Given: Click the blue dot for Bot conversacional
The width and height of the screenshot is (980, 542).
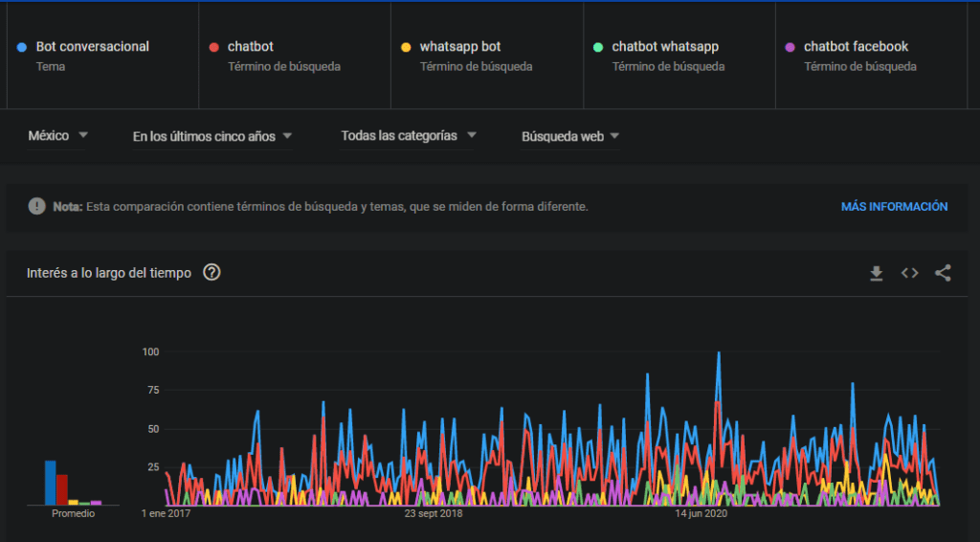Looking at the screenshot, I should [x=22, y=47].
